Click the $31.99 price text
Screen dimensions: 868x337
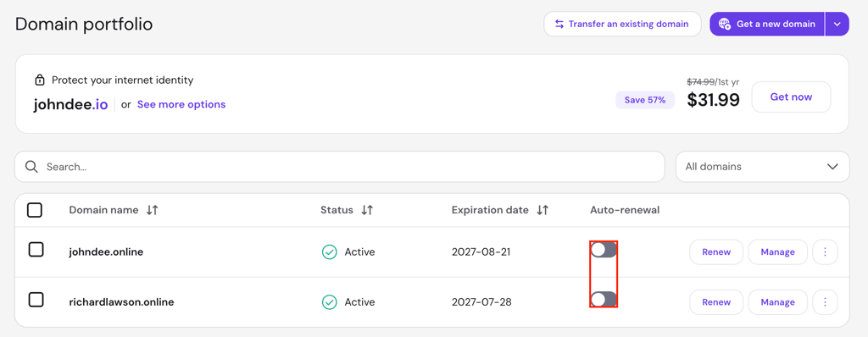[714, 100]
